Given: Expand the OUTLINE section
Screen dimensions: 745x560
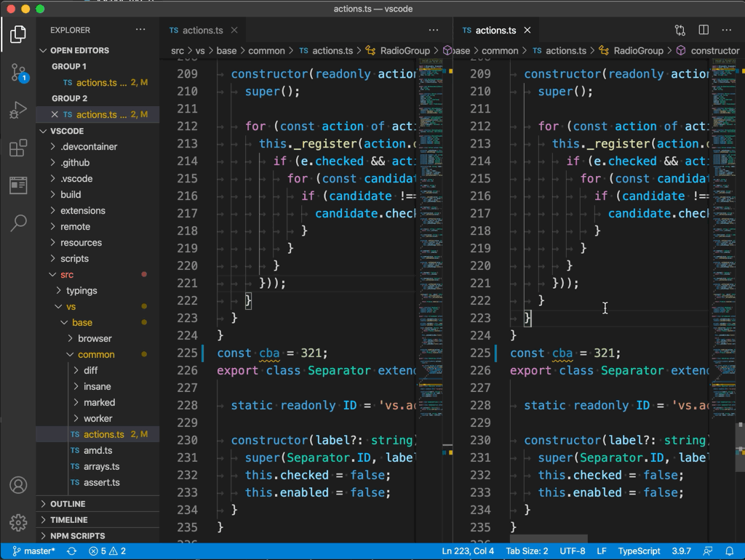Looking at the screenshot, I should 68,504.
